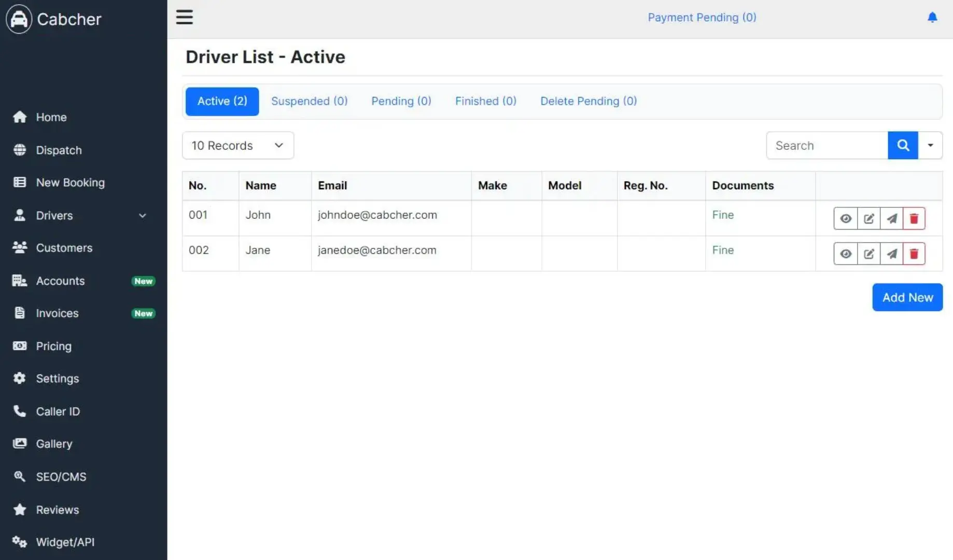Expand the search options caret dropdown
Image resolution: width=953 pixels, height=560 pixels.
pyautogui.click(x=930, y=146)
